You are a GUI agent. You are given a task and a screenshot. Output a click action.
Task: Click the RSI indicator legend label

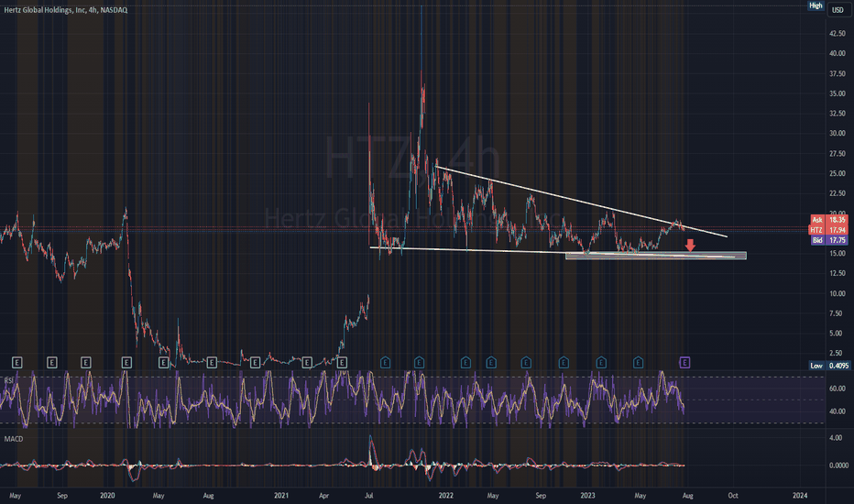click(x=9, y=379)
